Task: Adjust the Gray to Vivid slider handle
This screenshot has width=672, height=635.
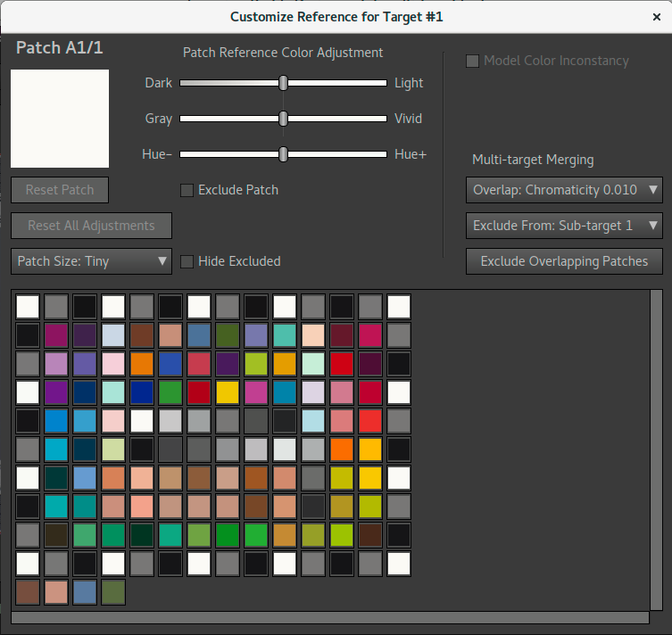Action: (x=283, y=119)
